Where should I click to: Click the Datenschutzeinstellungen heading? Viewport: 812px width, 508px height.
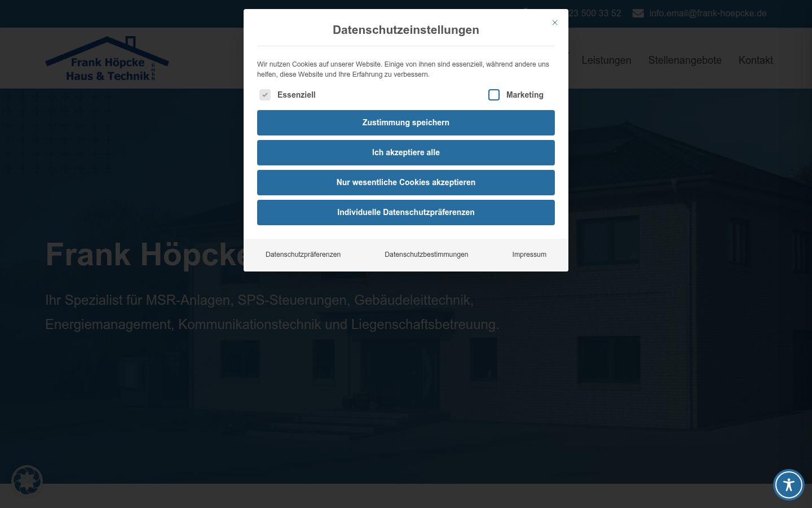406,30
